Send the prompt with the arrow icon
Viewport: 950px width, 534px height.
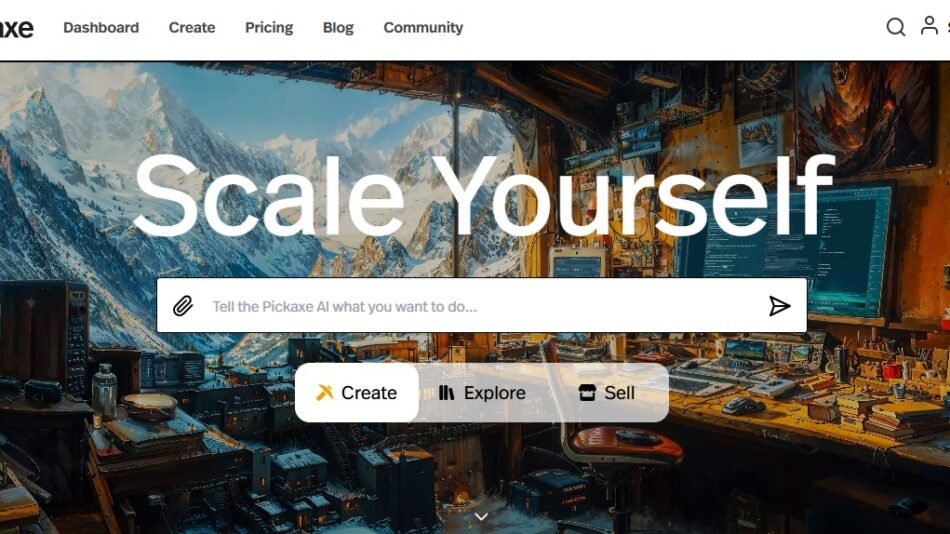(x=779, y=306)
